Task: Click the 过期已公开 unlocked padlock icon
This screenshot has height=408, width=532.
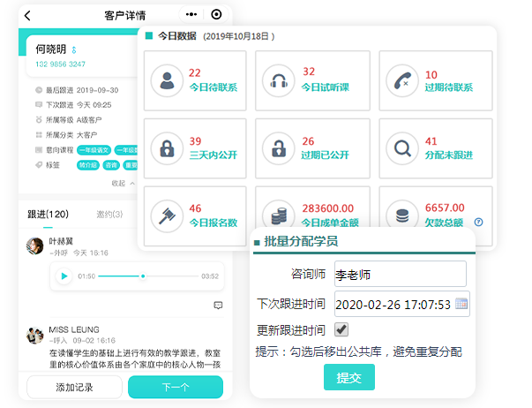Action: point(280,148)
